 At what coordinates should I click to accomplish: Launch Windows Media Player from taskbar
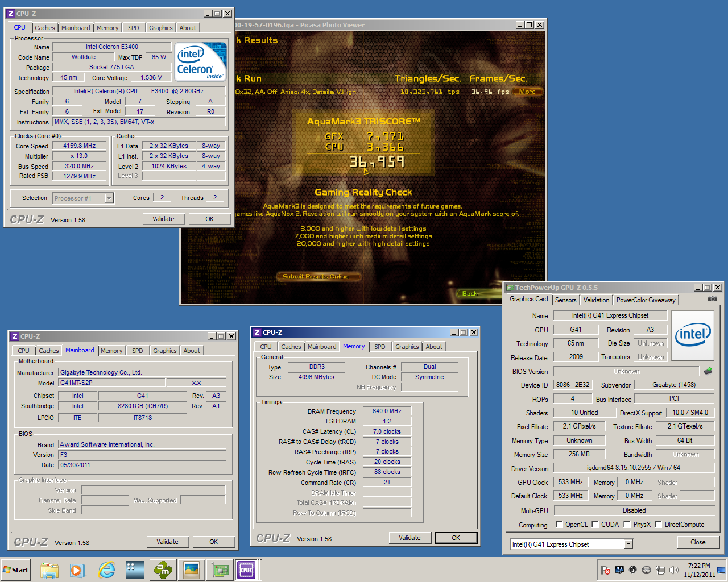tap(77, 569)
